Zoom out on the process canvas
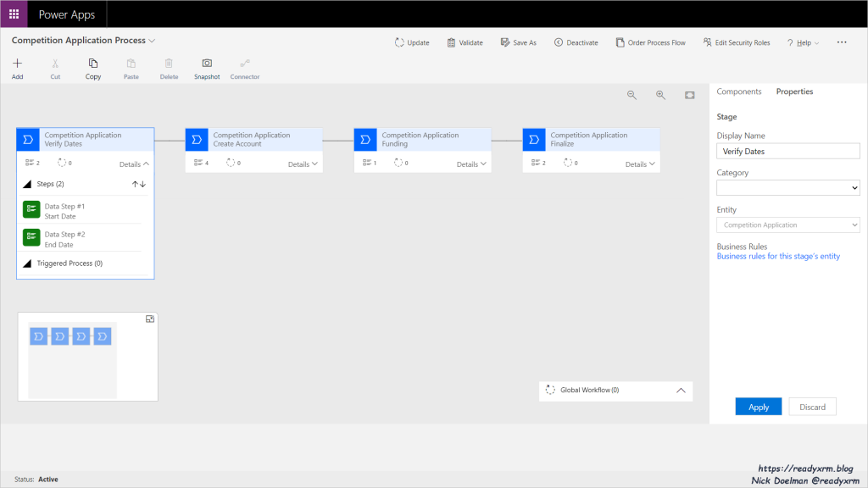 pos(632,96)
